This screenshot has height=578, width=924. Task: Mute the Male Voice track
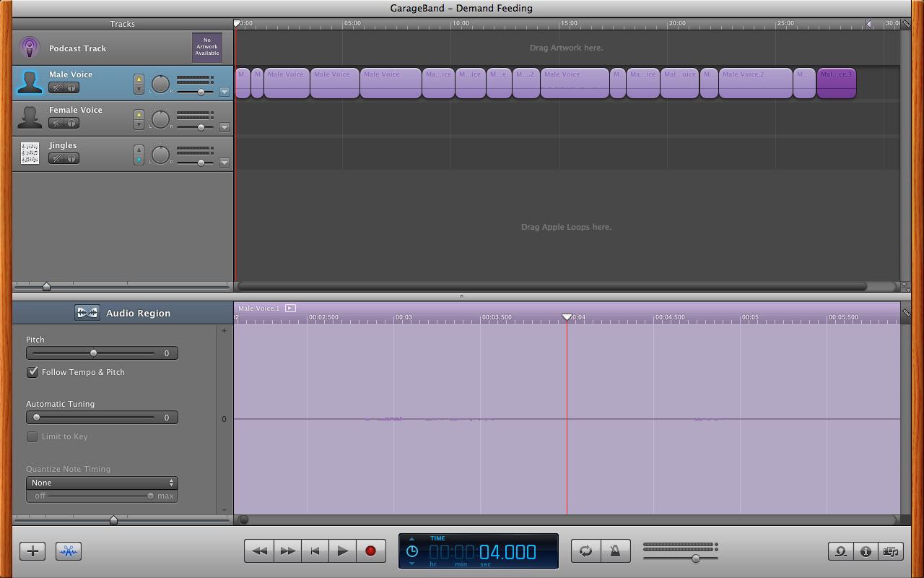[x=56, y=87]
